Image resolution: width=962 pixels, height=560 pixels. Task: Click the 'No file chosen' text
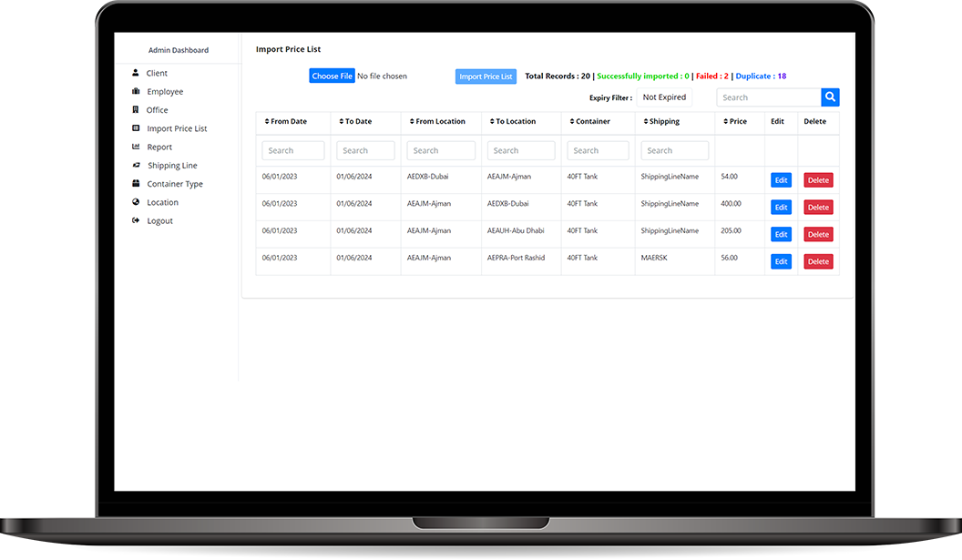point(383,76)
